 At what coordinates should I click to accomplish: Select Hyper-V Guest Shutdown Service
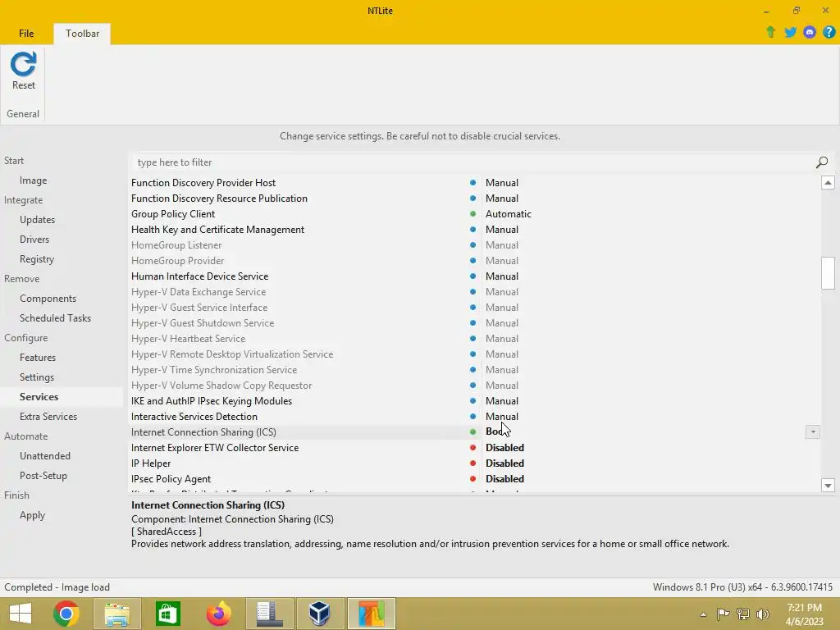point(203,323)
